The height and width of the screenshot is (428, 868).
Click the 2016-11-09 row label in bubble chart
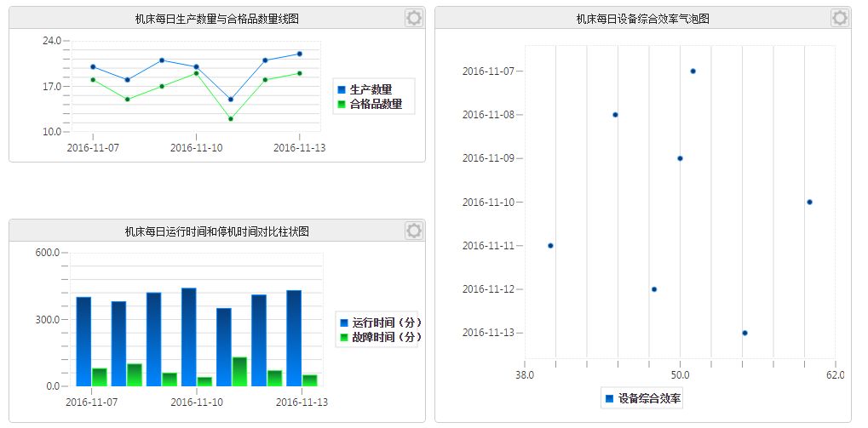coord(488,158)
